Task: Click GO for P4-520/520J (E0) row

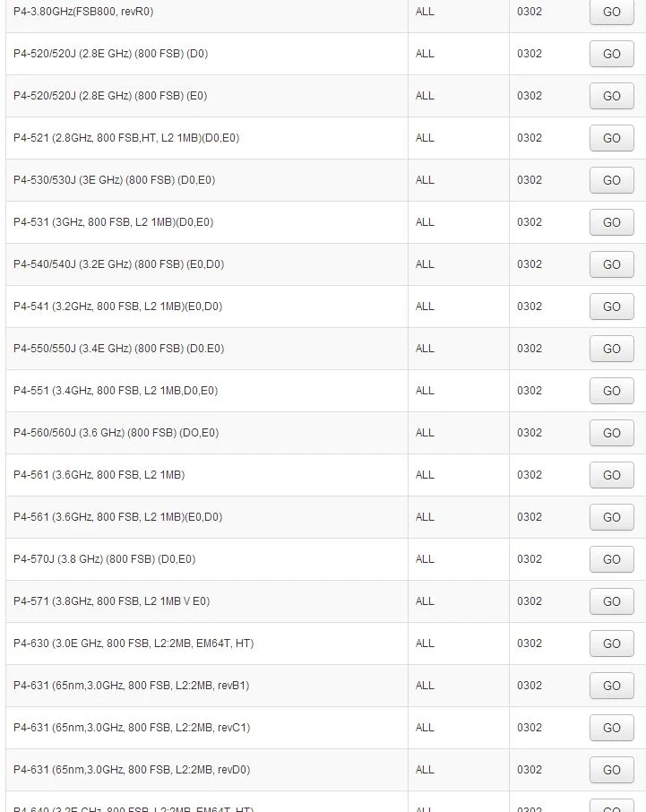Action: pyautogui.click(x=611, y=96)
